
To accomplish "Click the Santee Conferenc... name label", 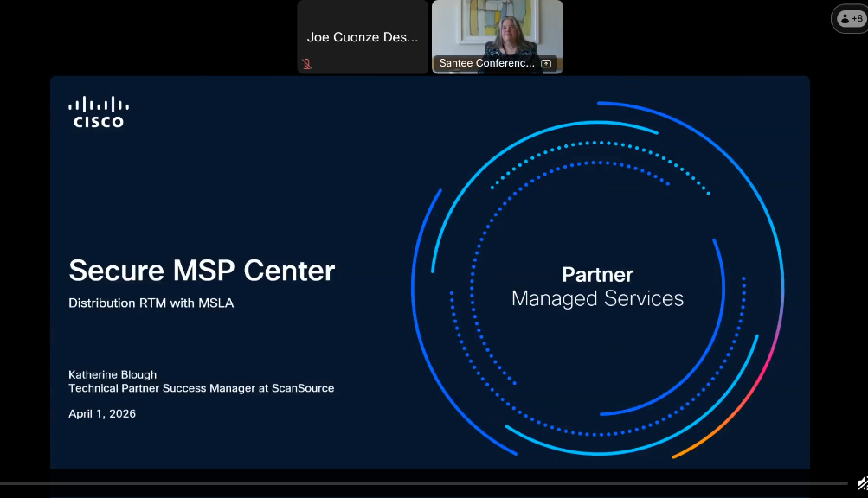I will tap(487, 63).
